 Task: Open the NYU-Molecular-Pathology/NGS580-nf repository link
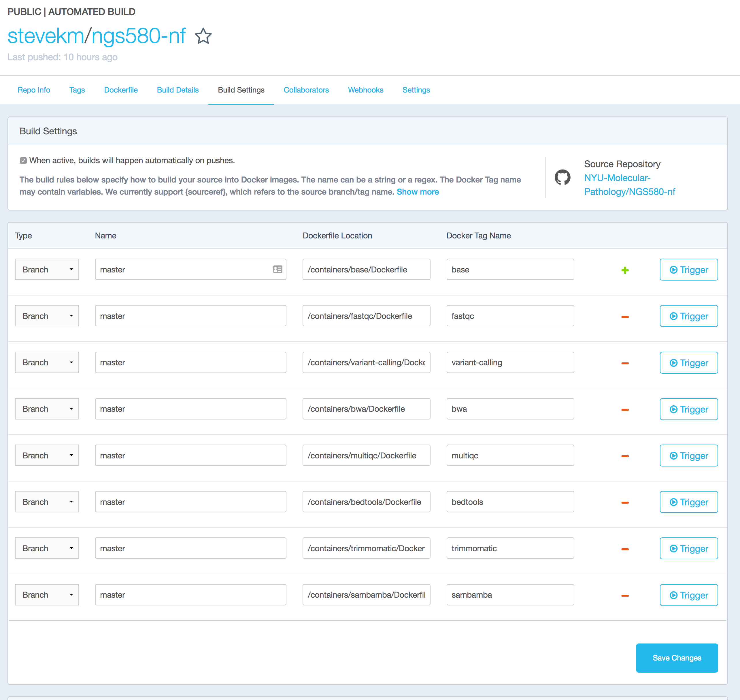point(630,185)
